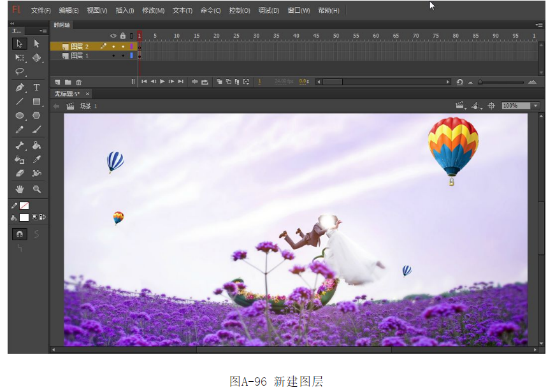Click the white fill color swatch
The image size is (555, 392).
point(24,217)
